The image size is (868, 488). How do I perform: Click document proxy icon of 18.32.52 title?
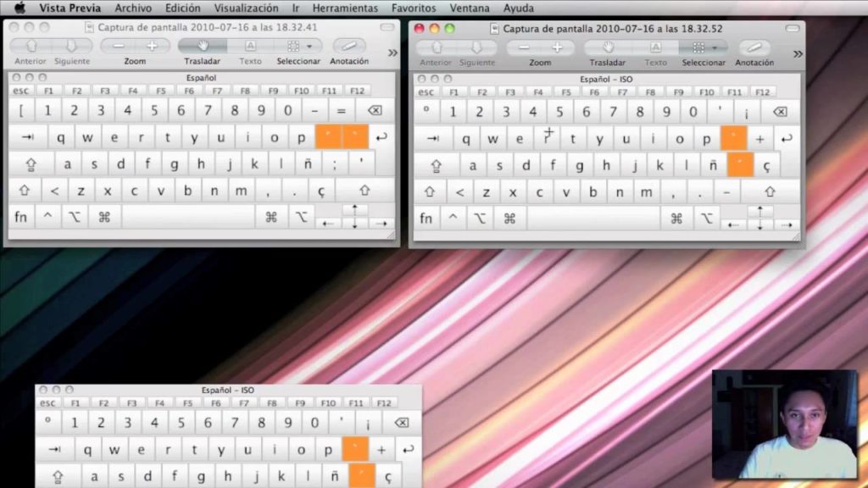pos(494,29)
